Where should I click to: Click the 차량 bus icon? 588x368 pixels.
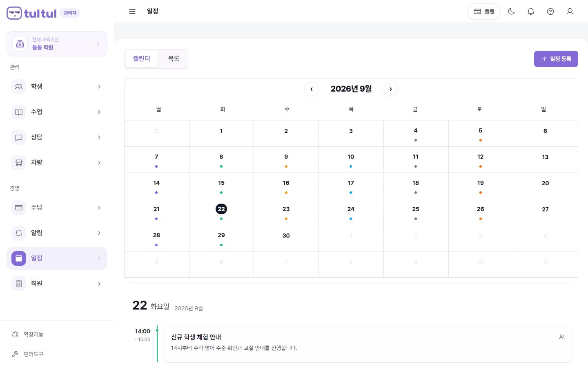pyautogui.click(x=19, y=163)
